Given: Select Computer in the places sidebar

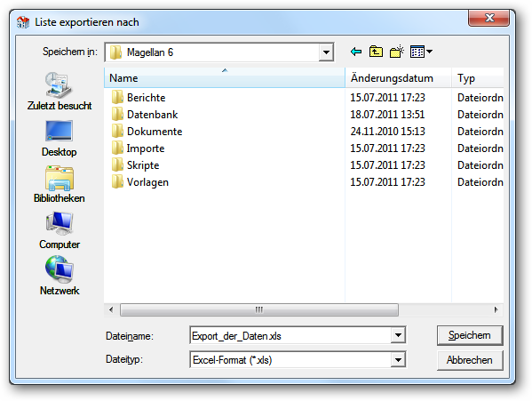Looking at the screenshot, I should 59,230.
